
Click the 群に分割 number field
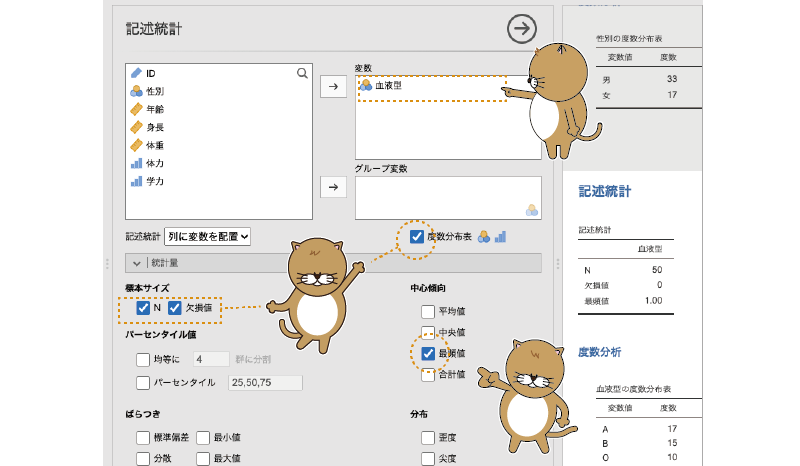tap(211, 359)
